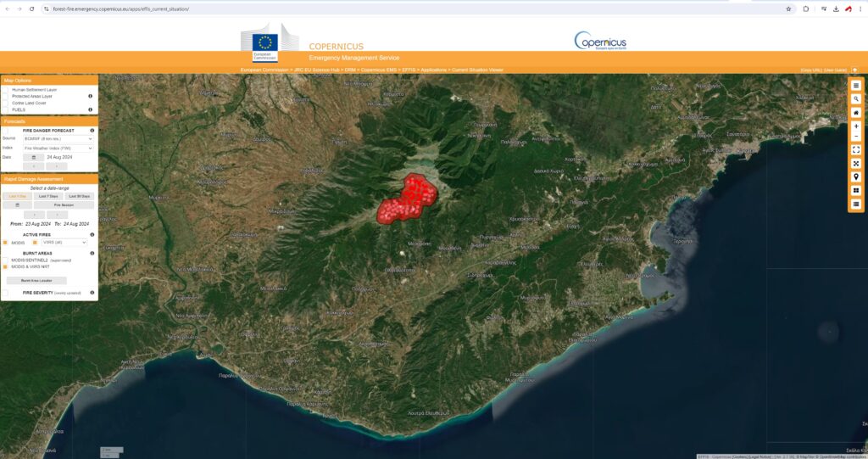Go back in browser history
Image resolution: width=868 pixels, height=459 pixels.
click(x=7, y=8)
